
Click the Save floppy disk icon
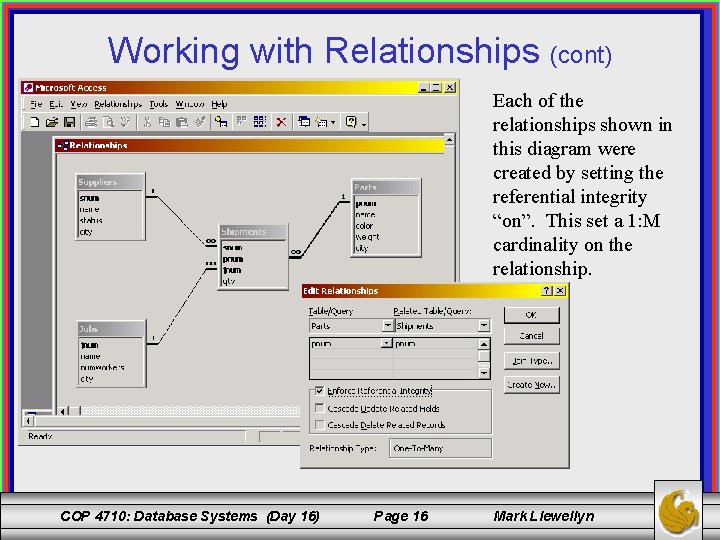[69, 122]
